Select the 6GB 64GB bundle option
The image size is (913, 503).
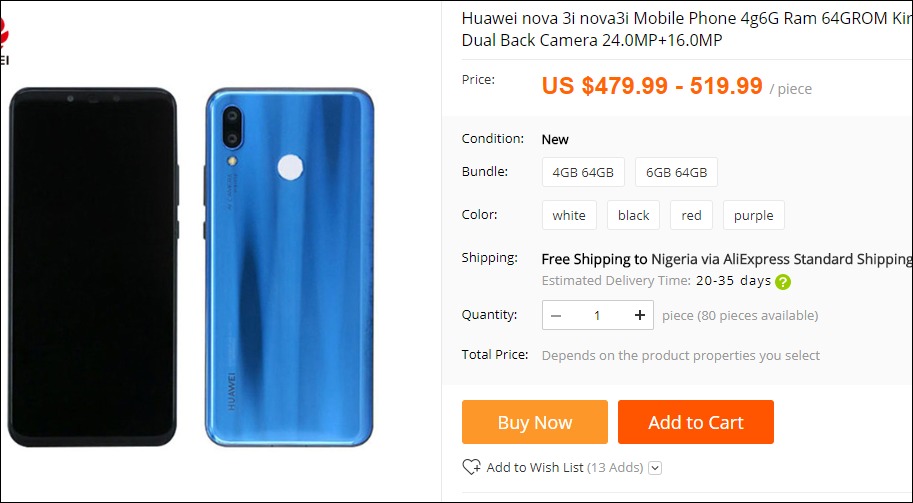point(676,172)
